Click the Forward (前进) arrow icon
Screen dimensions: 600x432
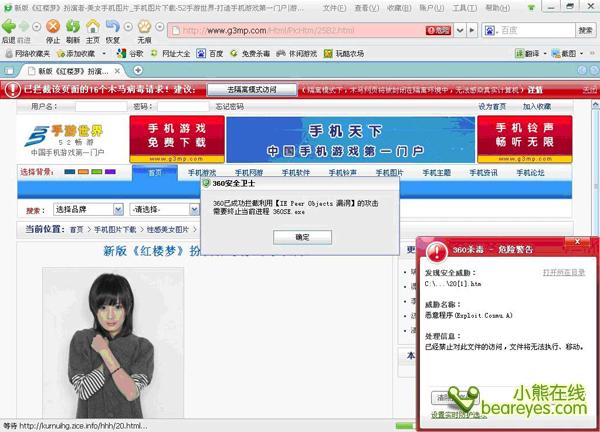(x=24, y=26)
